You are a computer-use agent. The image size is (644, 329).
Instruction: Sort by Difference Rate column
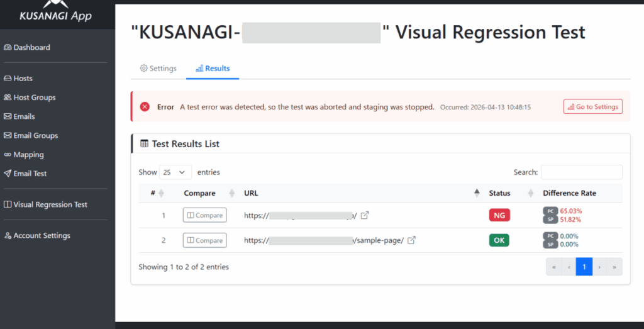(x=569, y=193)
